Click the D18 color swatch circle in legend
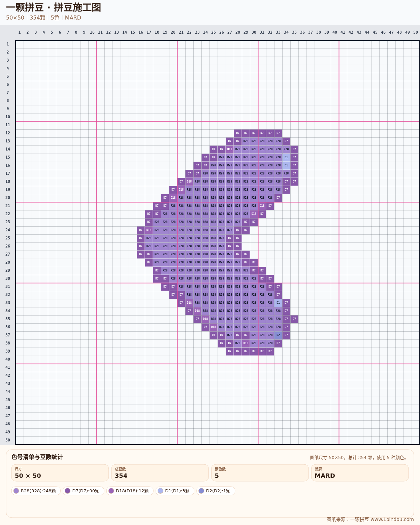This screenshot has height=525, width=420. pos(111,491)
